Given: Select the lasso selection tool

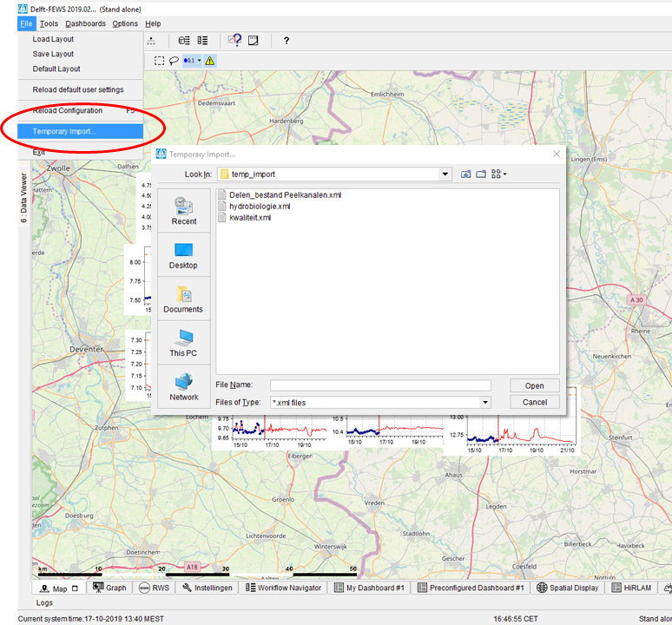Looking at the screenshot, I should 174,61.
